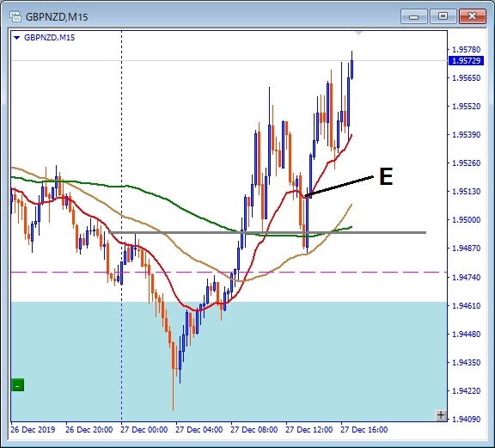Click the 1.95780 price scale label
The width and height of the screenshot is (495, 448).
pos(467,50)
